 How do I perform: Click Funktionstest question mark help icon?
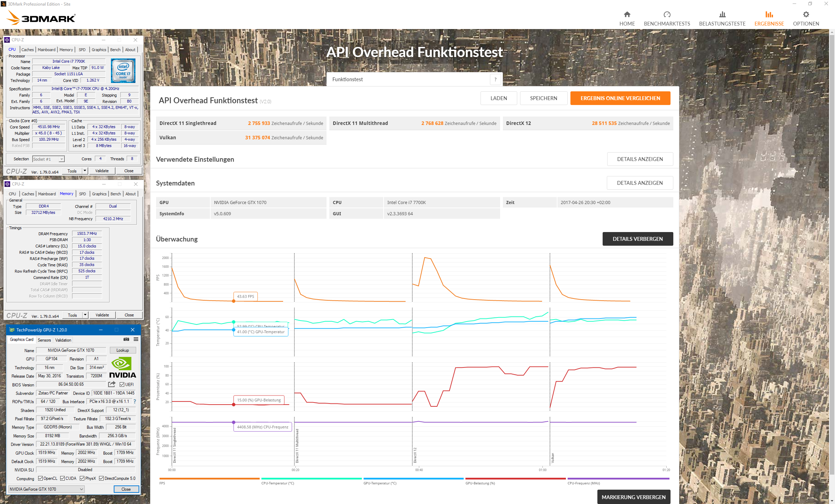(495, 79)
